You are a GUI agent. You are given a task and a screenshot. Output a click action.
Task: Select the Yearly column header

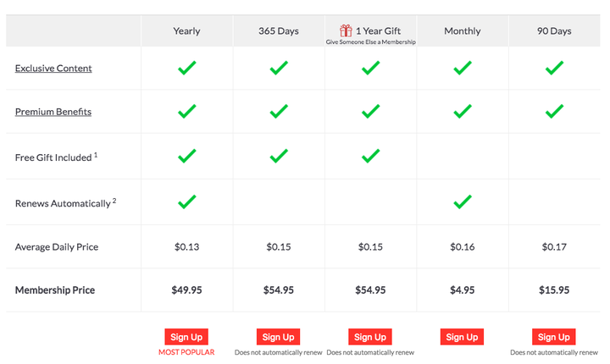tap(186, 31)
